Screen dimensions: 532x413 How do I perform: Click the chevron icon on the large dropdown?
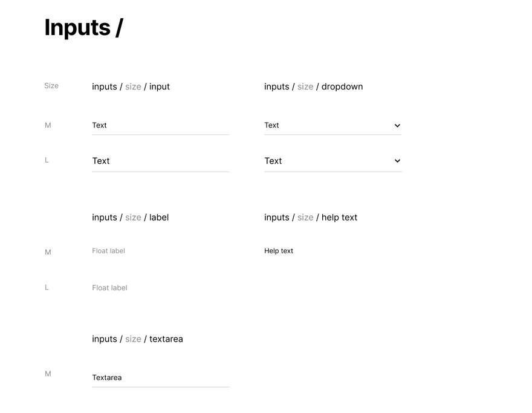pyautogui.click(x=397, y=161)
